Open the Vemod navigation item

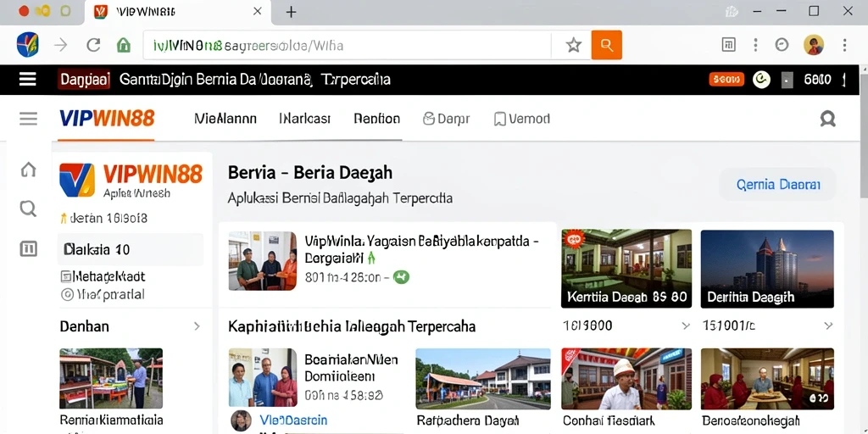coord(522,119)
